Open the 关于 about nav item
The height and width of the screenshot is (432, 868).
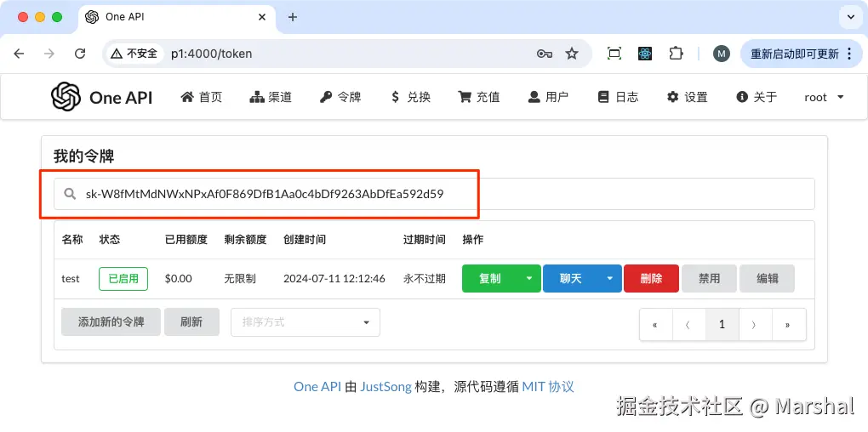757,97
